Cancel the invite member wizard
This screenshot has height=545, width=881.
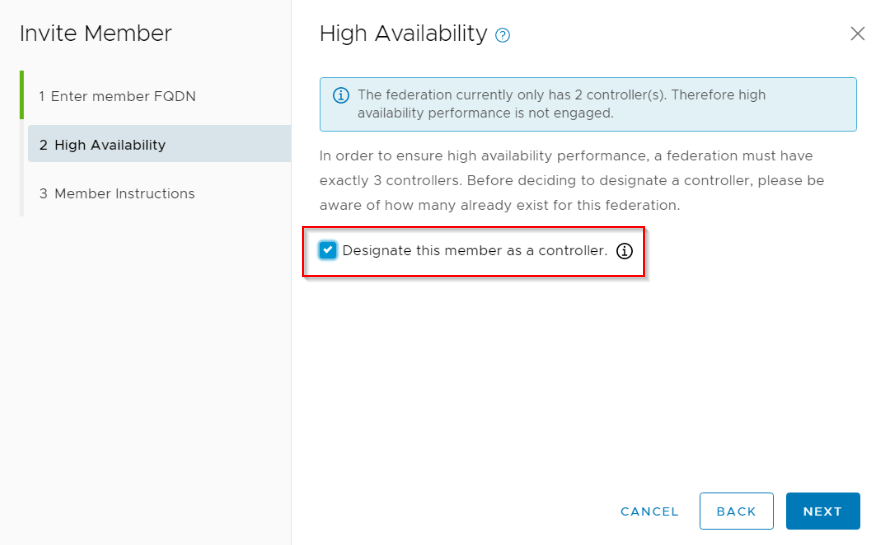point(649,511)
